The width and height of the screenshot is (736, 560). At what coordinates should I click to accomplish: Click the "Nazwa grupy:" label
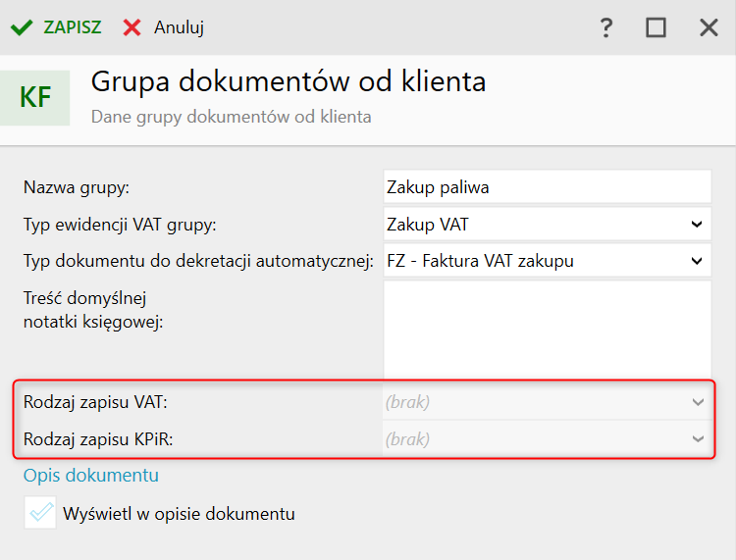[77, 186]
